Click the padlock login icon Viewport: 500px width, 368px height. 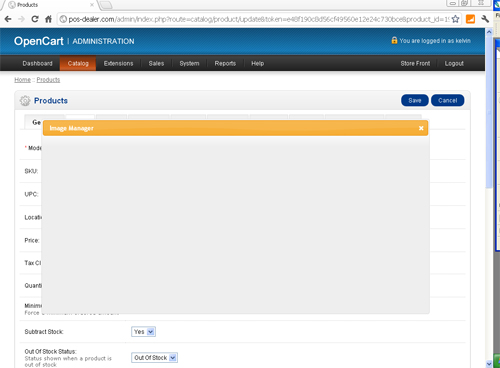coord(394,40)
